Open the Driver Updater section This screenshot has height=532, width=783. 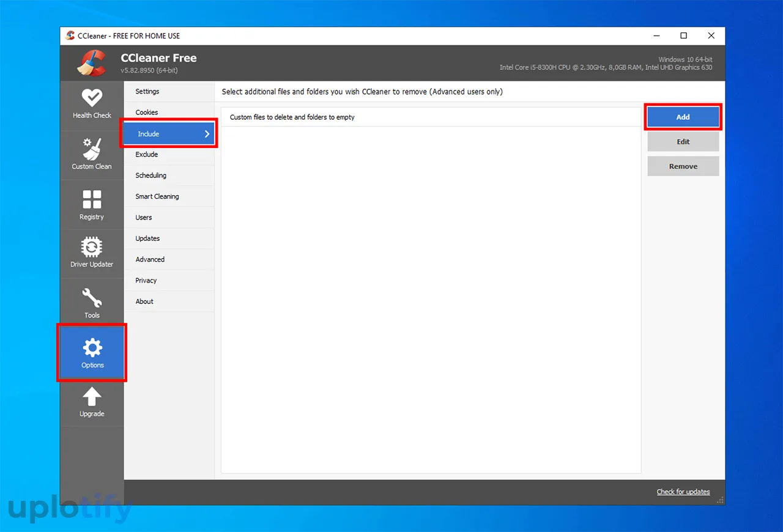coord(92,254)
